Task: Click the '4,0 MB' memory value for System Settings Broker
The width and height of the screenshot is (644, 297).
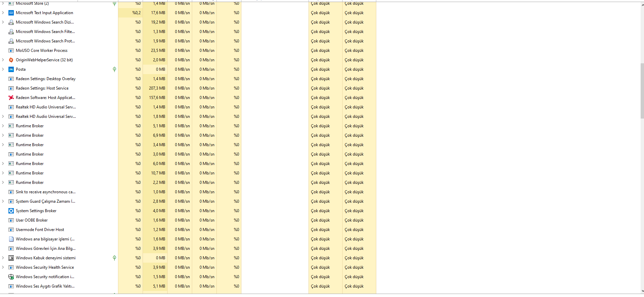Action: pyautogui.click(x=159, y=211)
